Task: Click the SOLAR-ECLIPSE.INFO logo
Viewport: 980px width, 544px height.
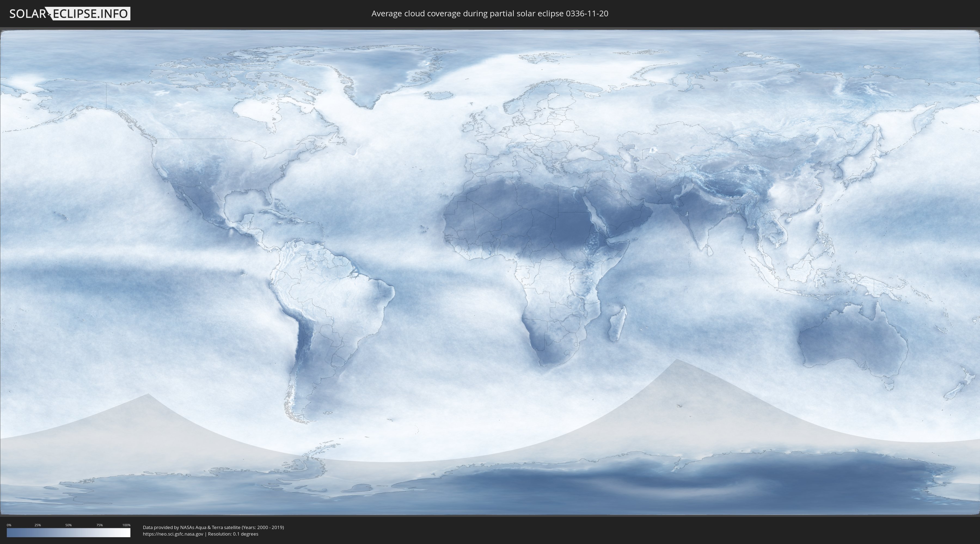Action: click(70, 14)
